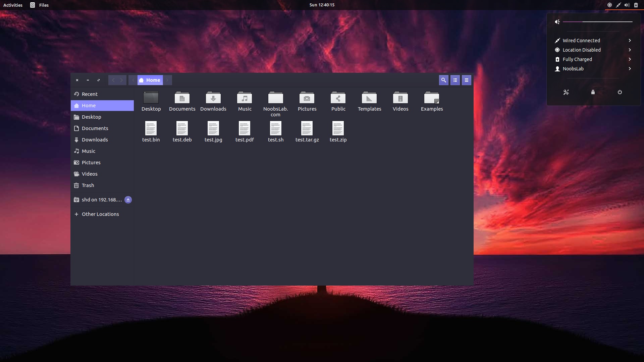Open Other Locations in sidebar
Image resolution: width=644 pixels, height=362 pixels.
(x=100, y=214)
